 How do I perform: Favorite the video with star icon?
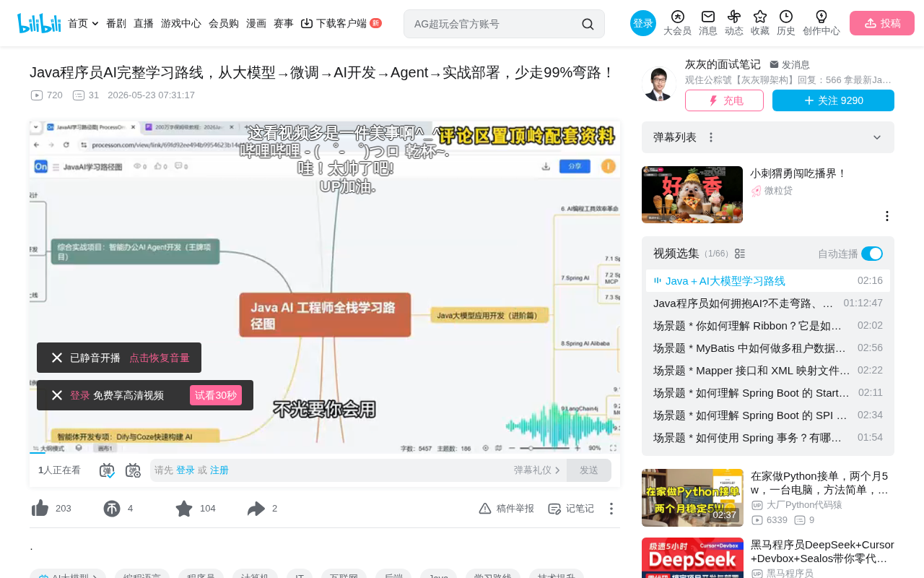[184, 509]
